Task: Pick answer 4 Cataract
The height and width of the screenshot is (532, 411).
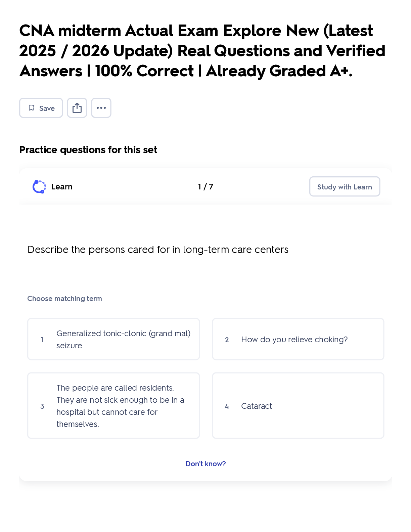Action: pos(298,406)
